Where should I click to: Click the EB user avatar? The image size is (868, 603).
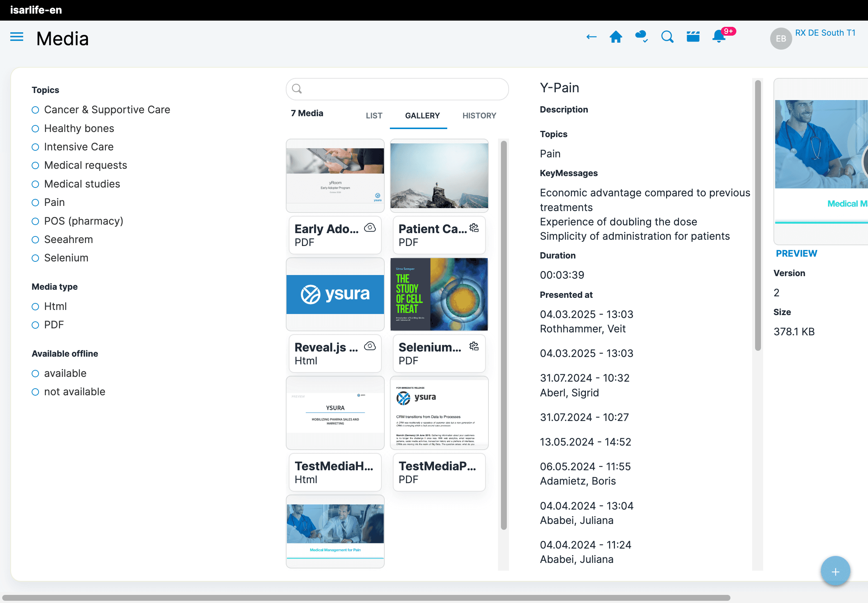point(781,39)
